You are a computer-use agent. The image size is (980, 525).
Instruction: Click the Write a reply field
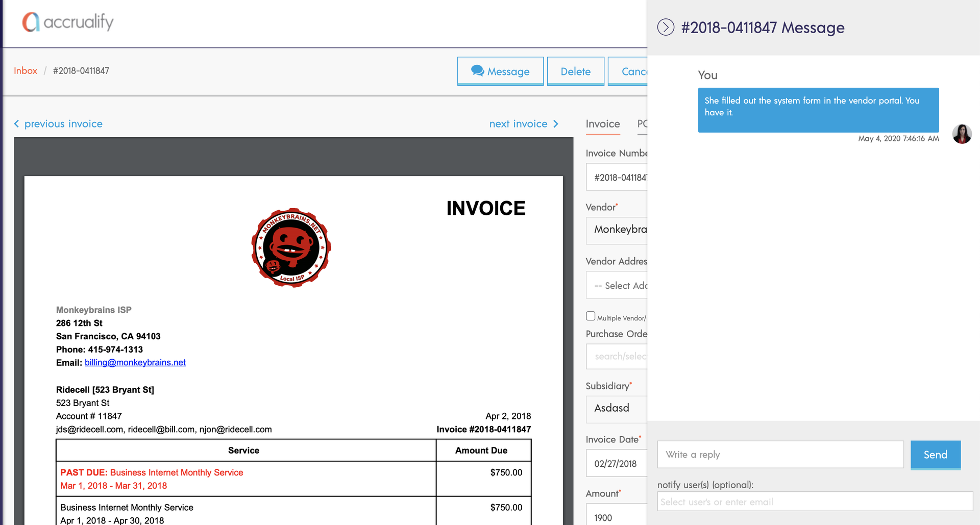pos(780,455)
